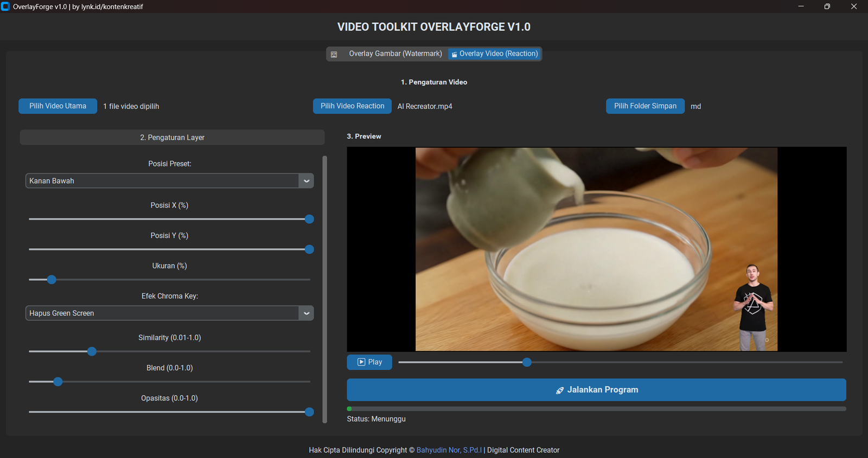Click Pilih Folder Simpan button

(x=646, y=106)
